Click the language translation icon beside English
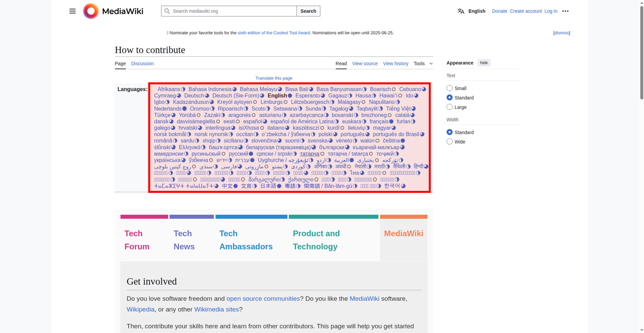Screen dimensions: 644x333 point(461,11)
